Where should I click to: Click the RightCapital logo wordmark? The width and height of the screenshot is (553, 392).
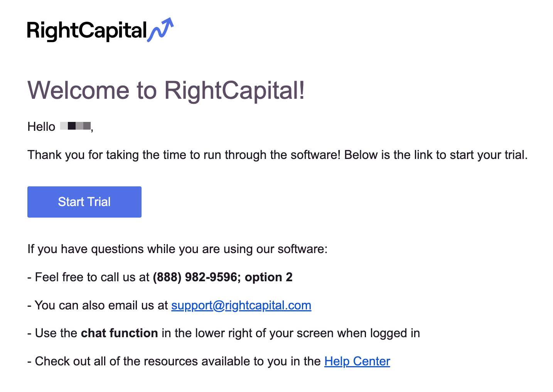tap(87, 31)
